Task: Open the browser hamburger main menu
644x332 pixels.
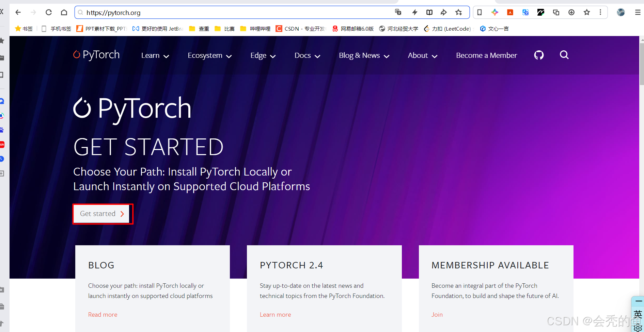Action: coord(638,12)
